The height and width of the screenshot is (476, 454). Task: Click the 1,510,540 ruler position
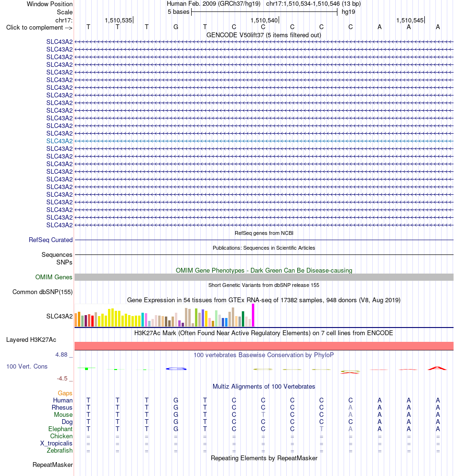[x=264, y=21]
